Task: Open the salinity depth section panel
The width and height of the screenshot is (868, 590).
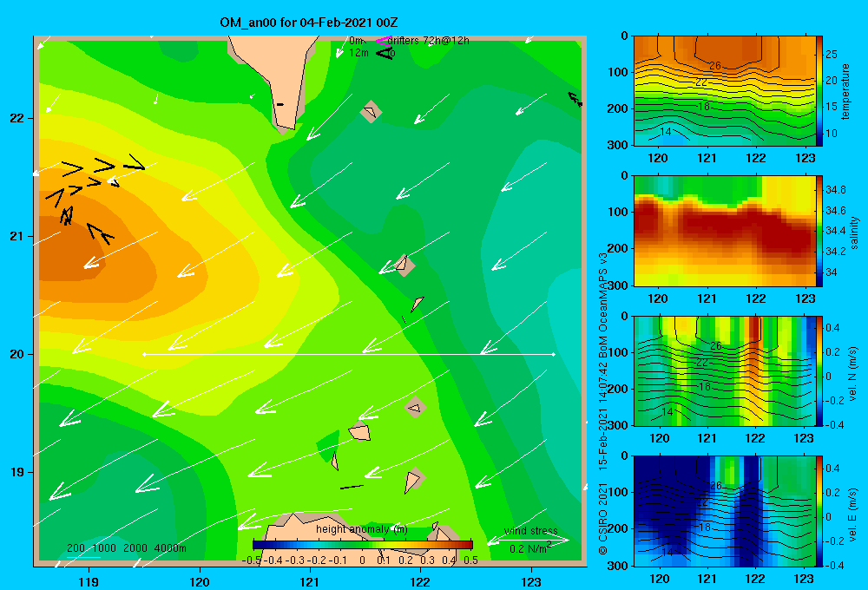Action: tap(725, 232)
